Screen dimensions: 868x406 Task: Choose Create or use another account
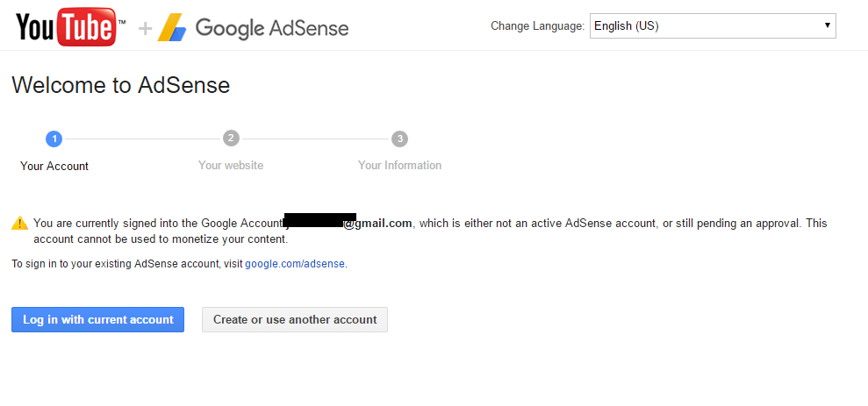click(x=295, y=320)
